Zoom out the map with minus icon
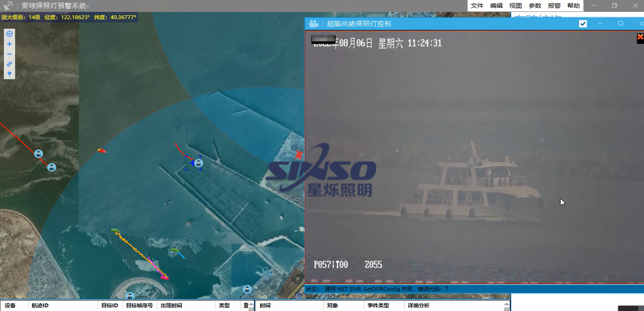 point(9,54)
